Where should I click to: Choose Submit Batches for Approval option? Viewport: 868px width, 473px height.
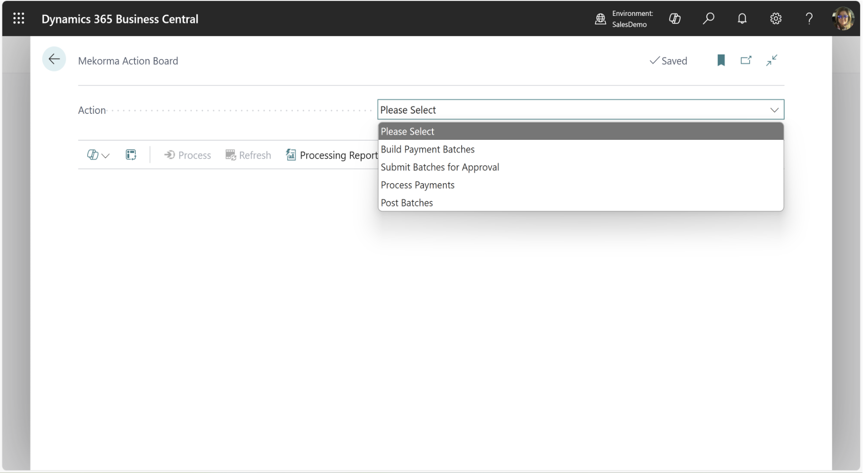click(x=439, y=167)
